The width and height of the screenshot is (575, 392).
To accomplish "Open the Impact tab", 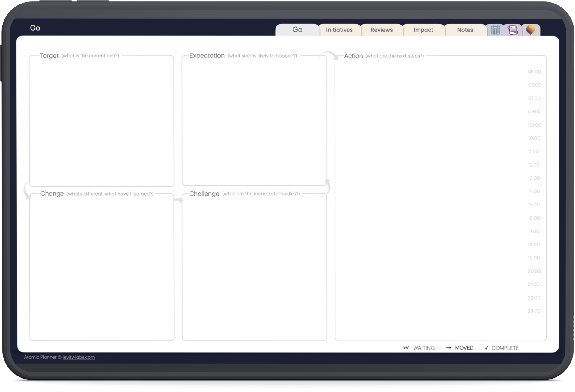I will 423,30.
